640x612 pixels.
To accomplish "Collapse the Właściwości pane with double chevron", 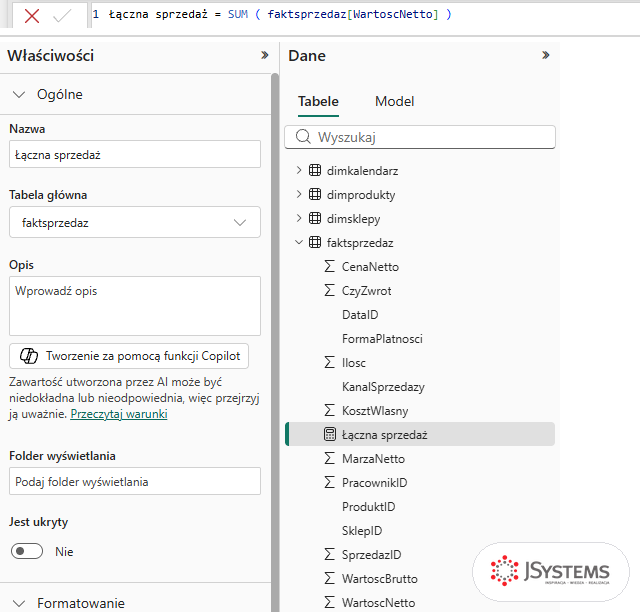I will (x=264, y=55).
